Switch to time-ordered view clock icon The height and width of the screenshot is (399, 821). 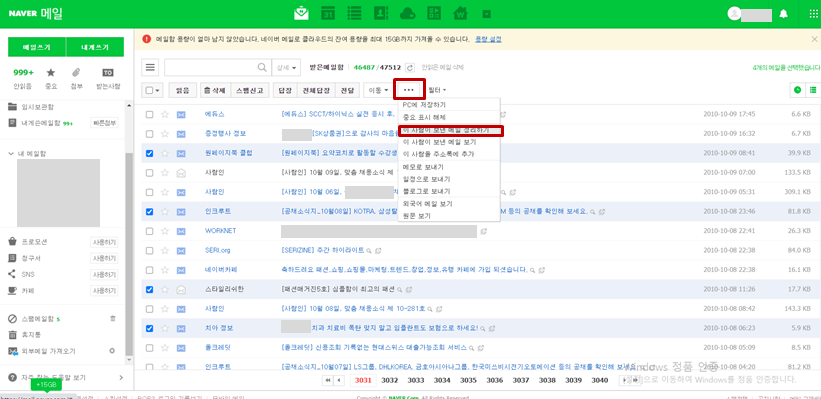click(797, 90)
